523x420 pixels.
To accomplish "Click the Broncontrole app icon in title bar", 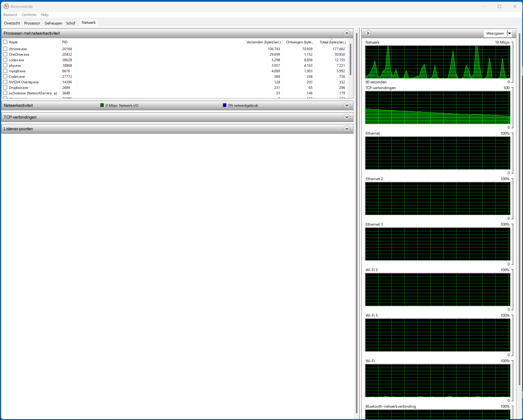I will coord(6,6).
